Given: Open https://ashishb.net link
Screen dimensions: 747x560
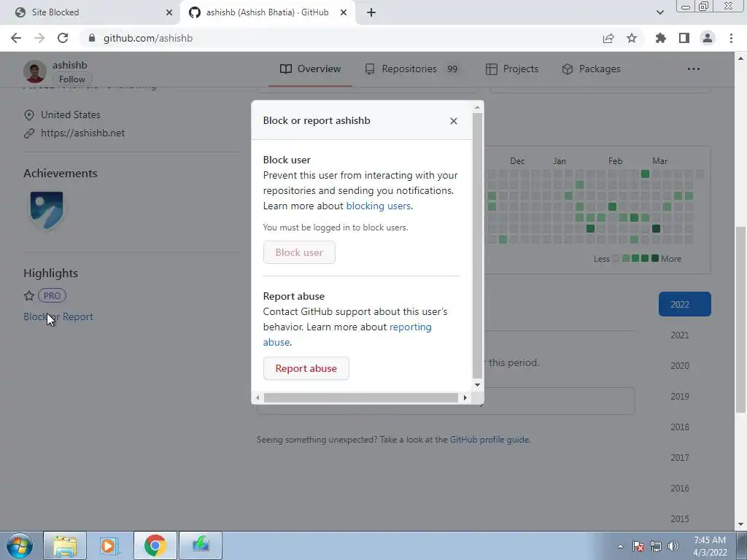Looking at the screenshot, I should 83,133.
